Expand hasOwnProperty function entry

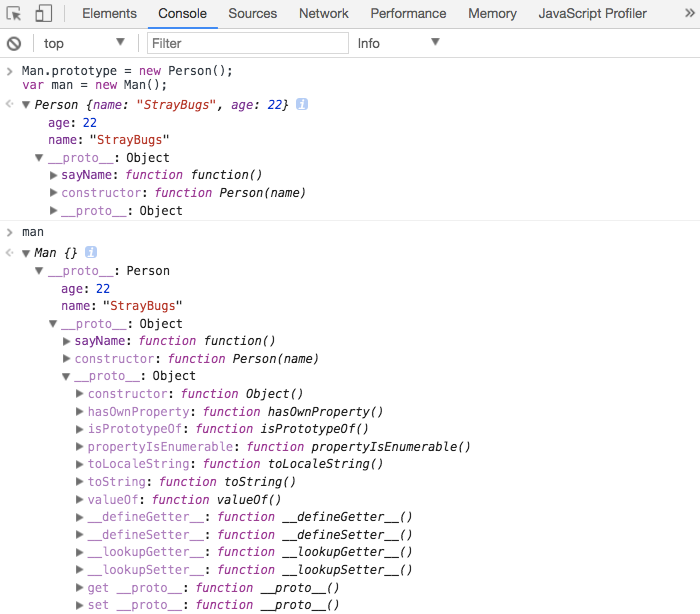coord(79,411)
